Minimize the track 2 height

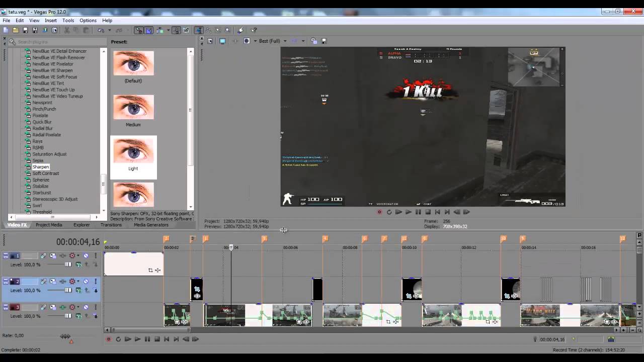(6, 280)
